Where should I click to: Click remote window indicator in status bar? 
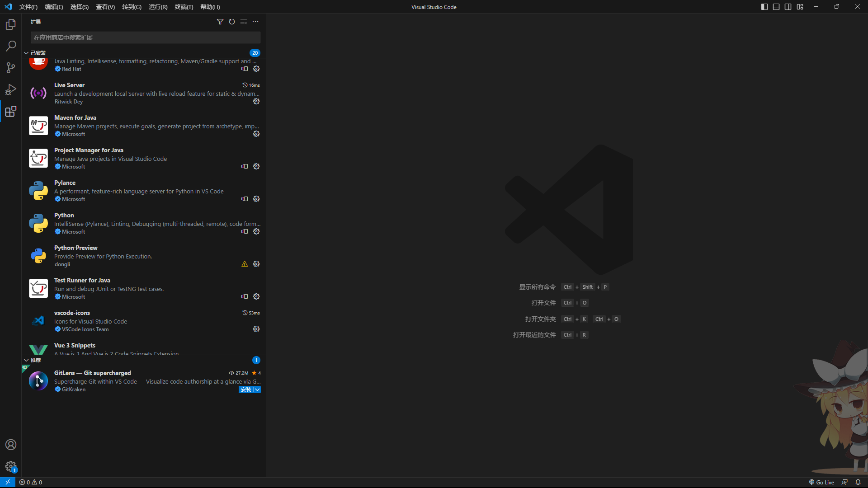pos(8,482)
